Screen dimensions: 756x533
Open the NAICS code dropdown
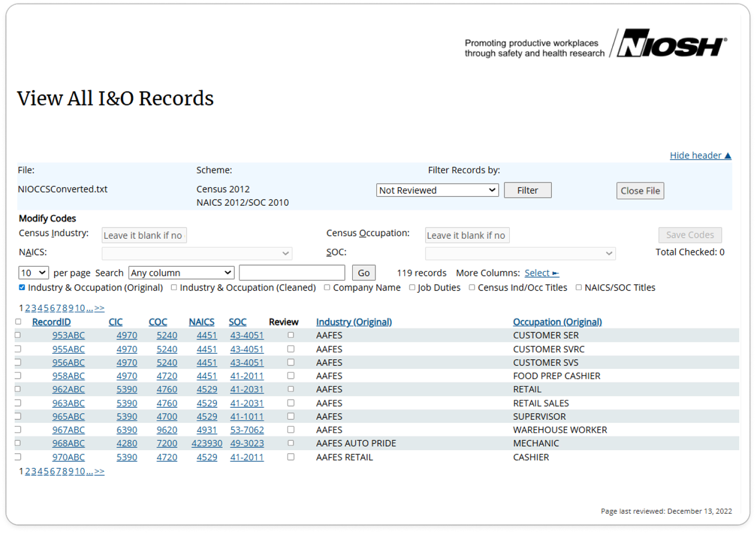coord(197,253)
